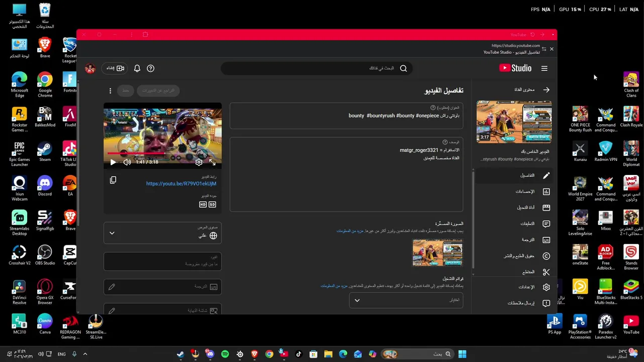Open site settings icon beside URL
This screenshot has width=644, height=362.
click(x=544, y=49)
